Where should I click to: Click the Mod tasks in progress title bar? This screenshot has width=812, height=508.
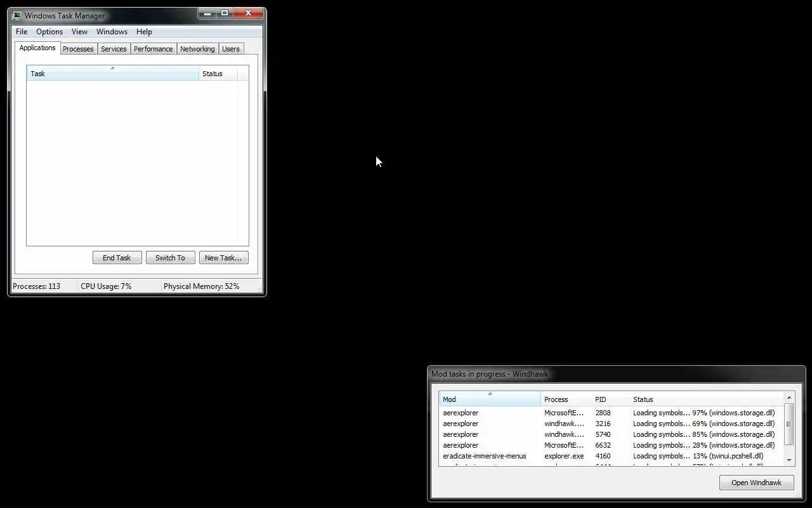pos(617,373)
